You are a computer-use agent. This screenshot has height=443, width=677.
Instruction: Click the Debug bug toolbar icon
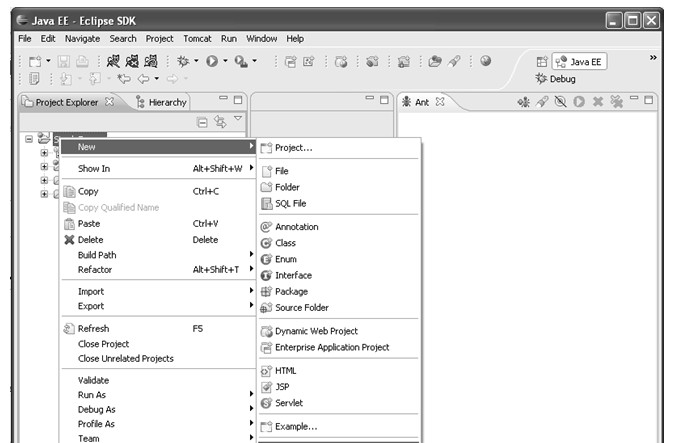click(x=183, y=61)
